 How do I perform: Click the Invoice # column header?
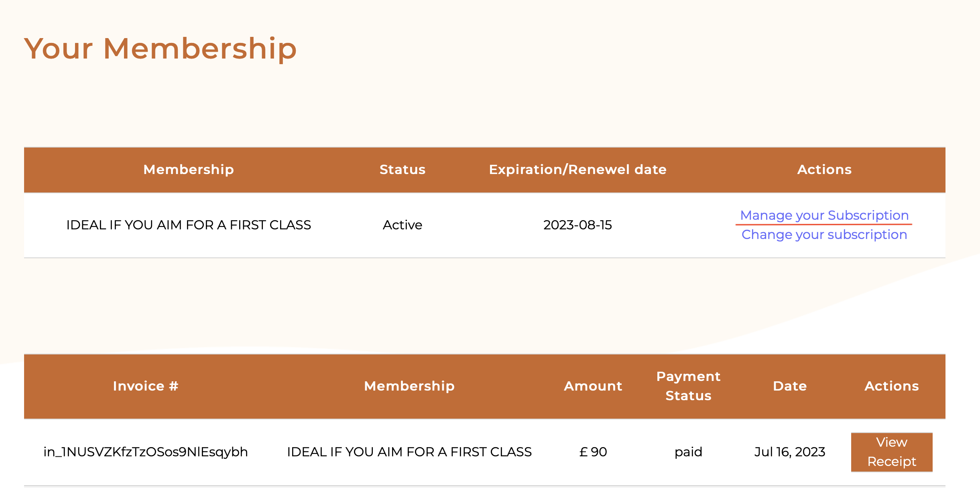[x=146, y=386]
